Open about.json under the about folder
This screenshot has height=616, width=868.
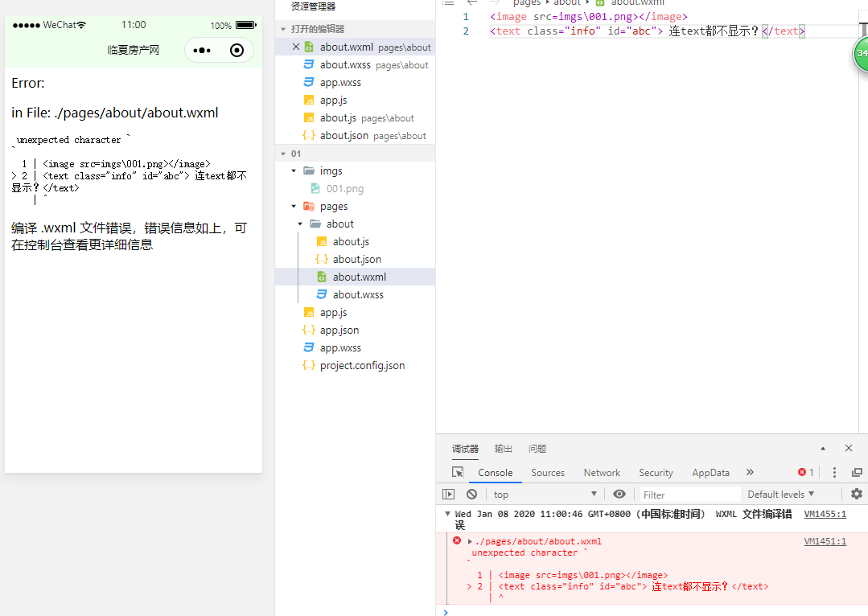pyautogui.click(x=356, y=260)
